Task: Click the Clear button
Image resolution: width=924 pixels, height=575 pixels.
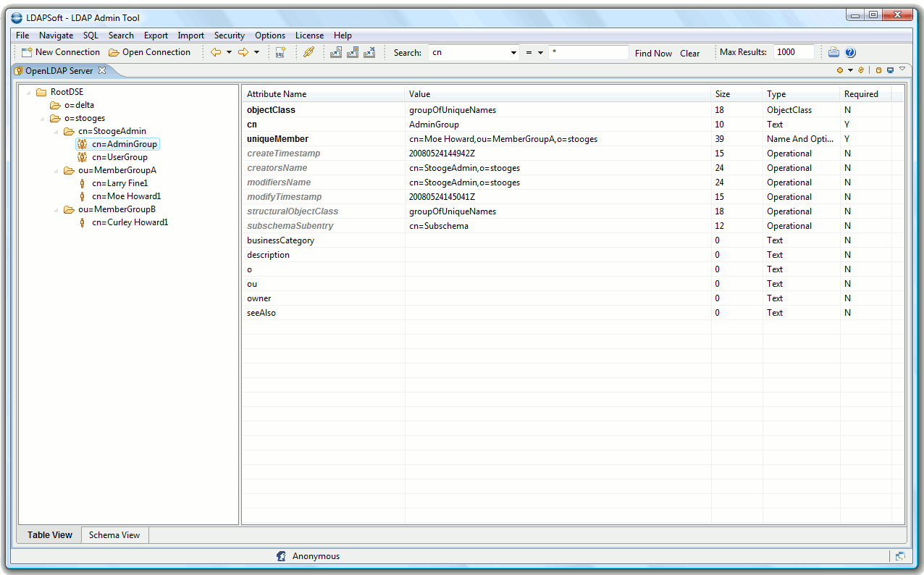Action: click(x=690, y=53)
